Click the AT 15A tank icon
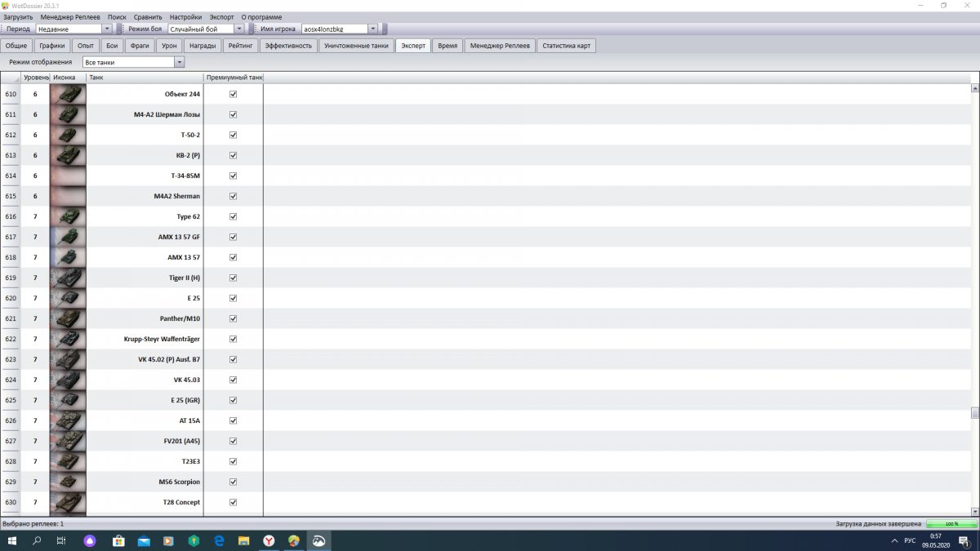The width and height of the screenshot is (980, 551). 68,420
